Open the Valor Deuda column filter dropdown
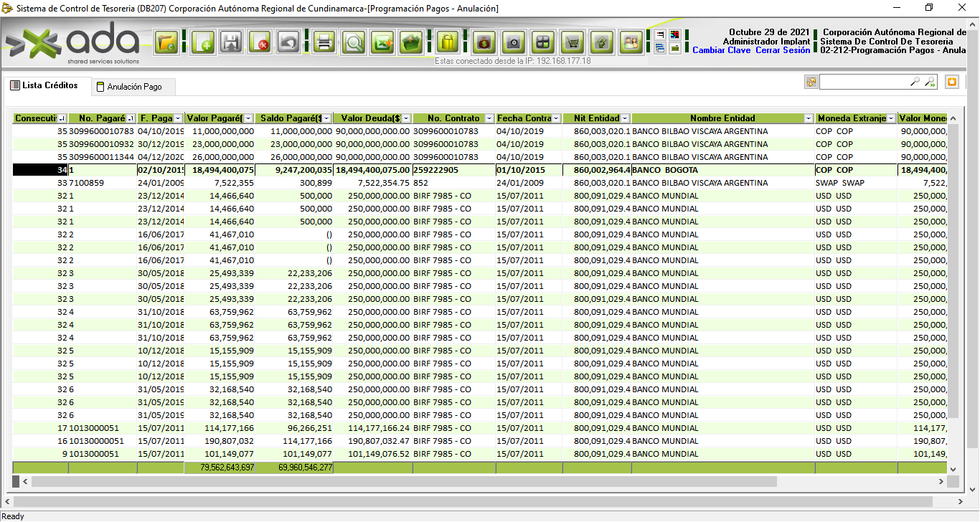980x522 pixels. (406, 118)
